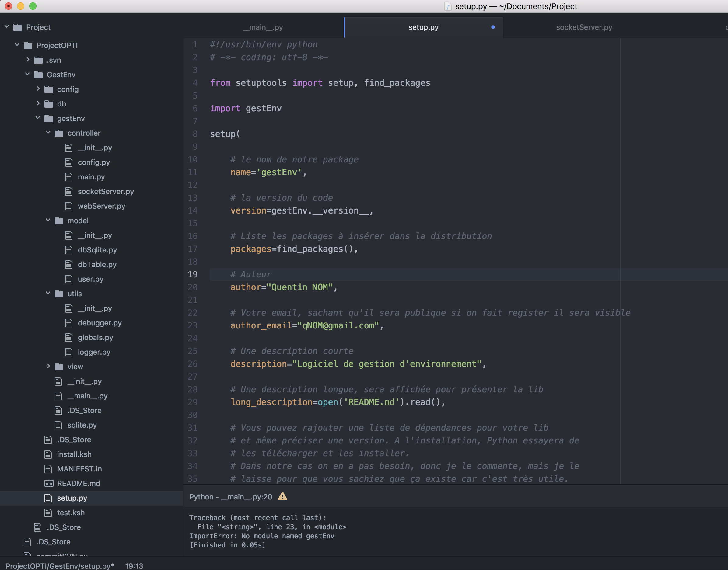Collapse the utils folder chevron
Viewport: 728px width, 570px height.
click(48, 293)
